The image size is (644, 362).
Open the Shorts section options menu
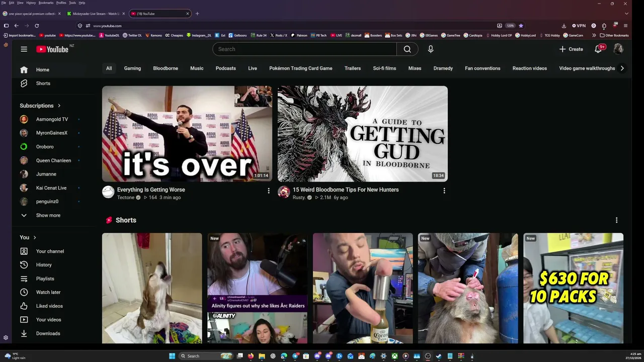[x=616, y=220]
